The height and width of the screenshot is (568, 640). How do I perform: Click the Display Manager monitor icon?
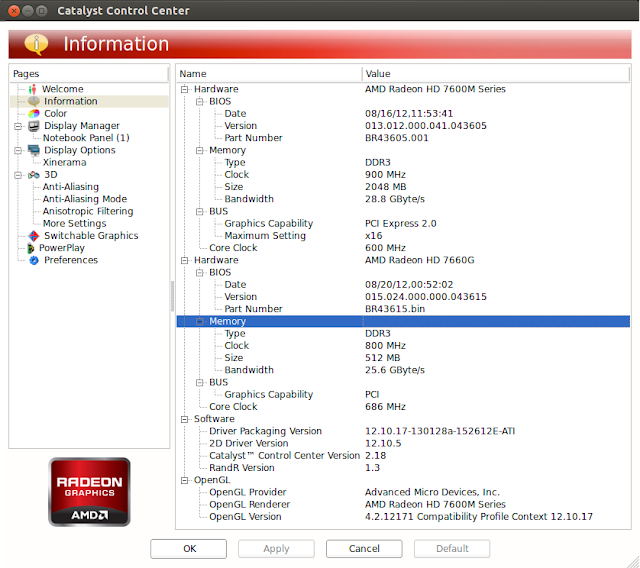tap(33, 126)
